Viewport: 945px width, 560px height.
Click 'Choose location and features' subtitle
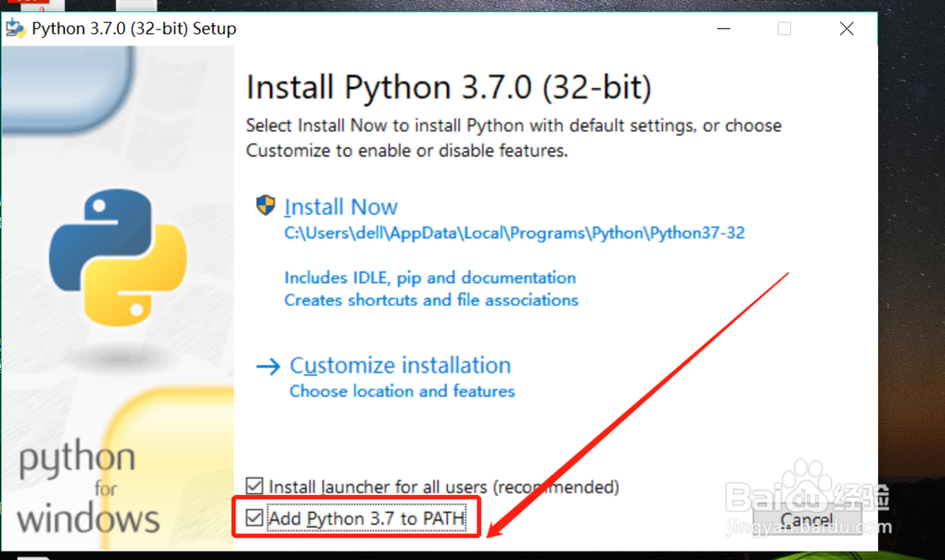point(402,391)
